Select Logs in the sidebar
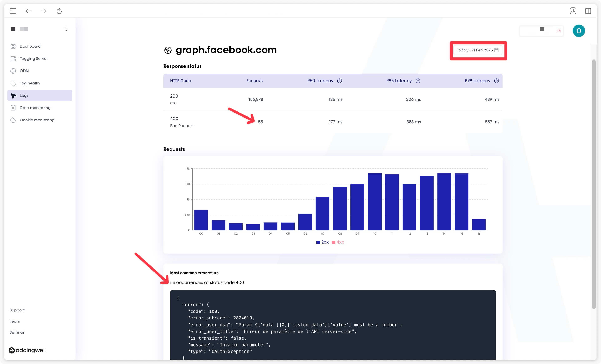 [40, 95]
